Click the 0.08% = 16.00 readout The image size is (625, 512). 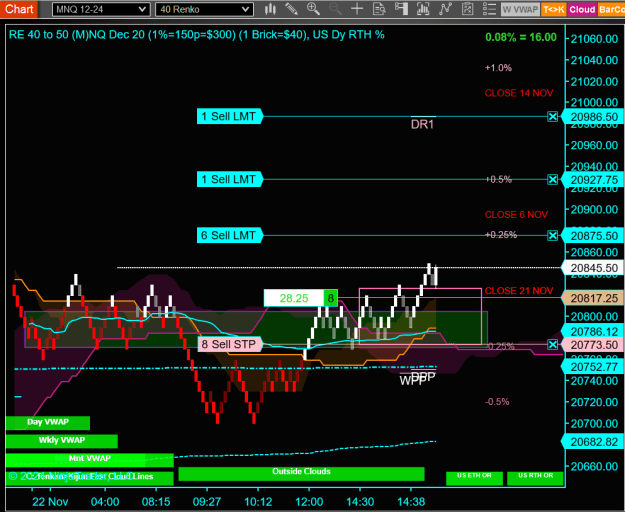click(x=521, y=37)
